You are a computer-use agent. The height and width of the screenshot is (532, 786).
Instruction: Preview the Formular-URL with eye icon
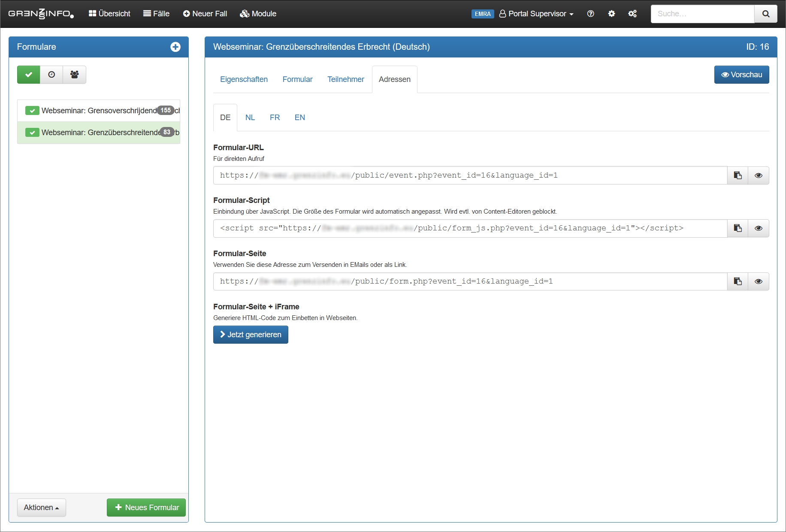pyautogui.click(x=758, y=175)
